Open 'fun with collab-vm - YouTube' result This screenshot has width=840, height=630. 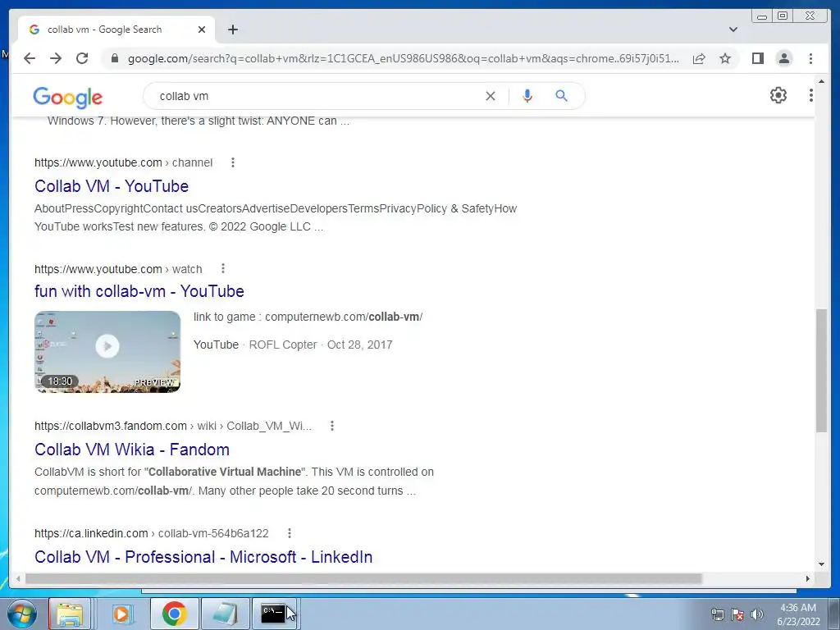tap(139, 291)
